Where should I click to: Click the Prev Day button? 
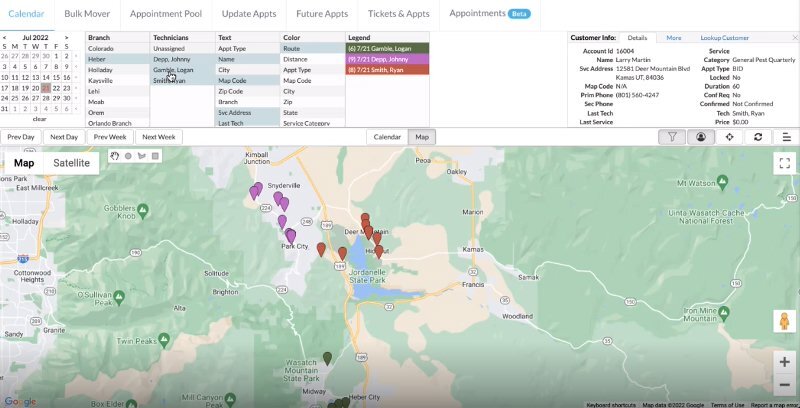[21, 137]
